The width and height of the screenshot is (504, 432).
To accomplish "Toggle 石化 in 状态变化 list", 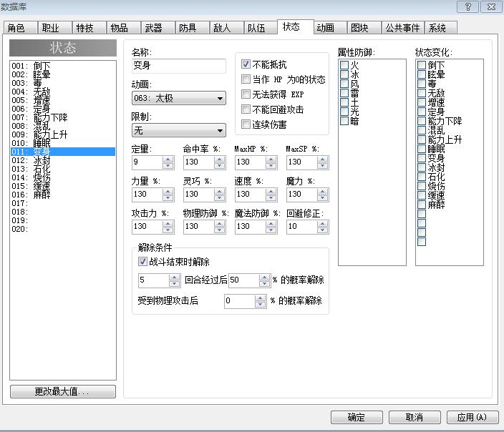I will point(422,177).
